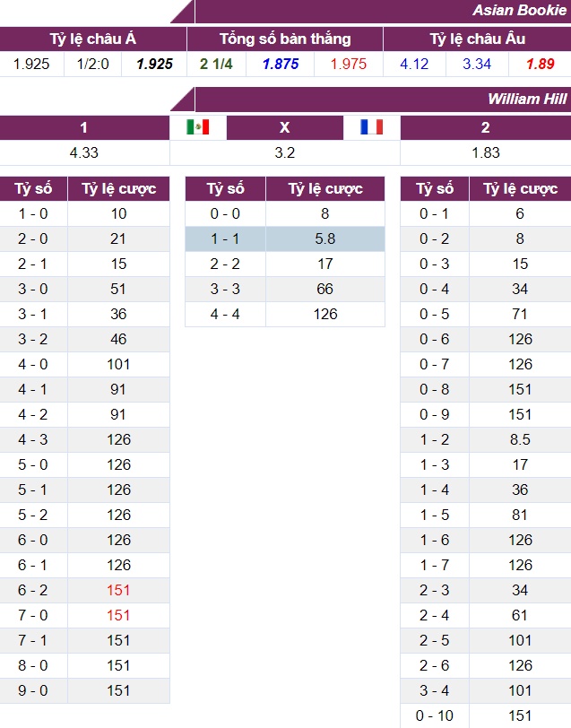Click the European odds value 1.89
The image size is (571, 728).
[x=540, y=65]
